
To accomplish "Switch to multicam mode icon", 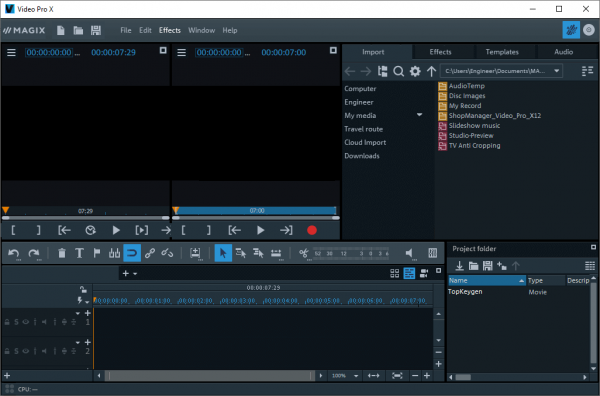I will 424,273.
